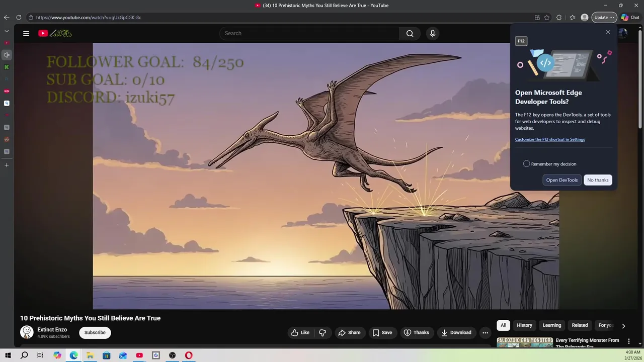The height and width of the screenshot is (362, 644).
Task: Show more filter chips with right arrow
Action: point(623,326)
